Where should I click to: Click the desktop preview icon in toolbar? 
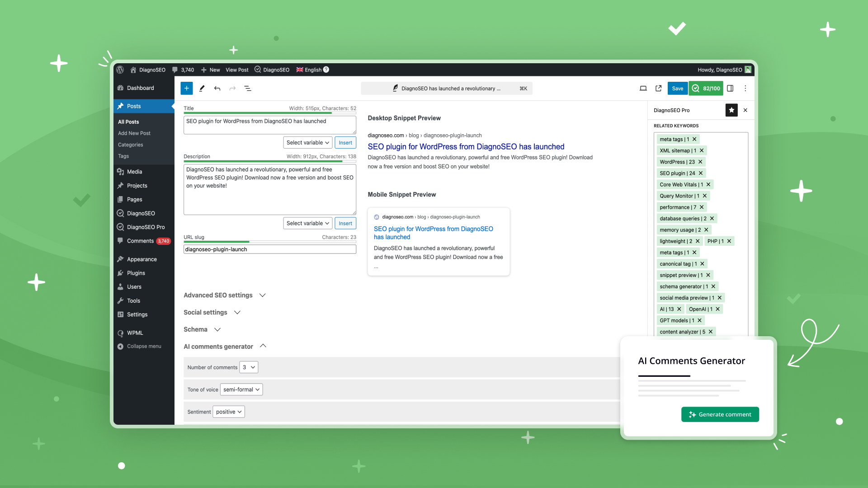pos(643,88)
